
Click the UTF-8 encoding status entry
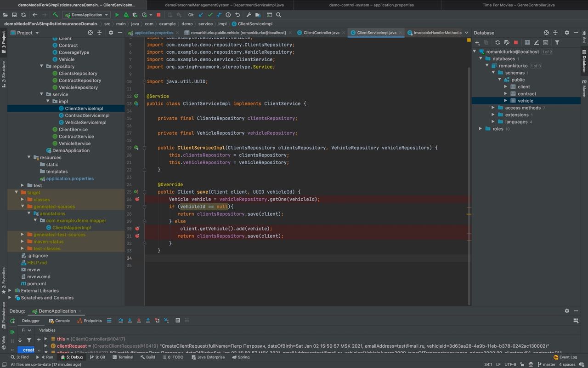click(510, 364)
